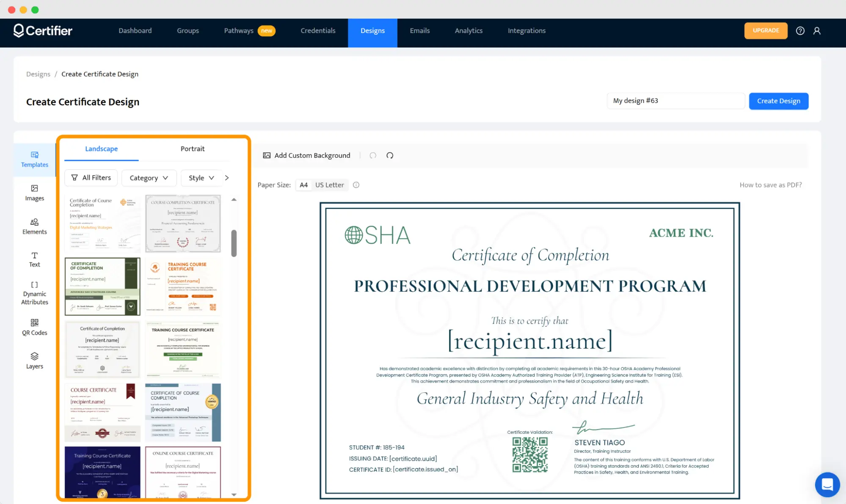Image resolution: width=846 pixels, height=504 pixels.
Task: Go to the Groups menu
Action: pyautogui.click(x=188, y=30)
